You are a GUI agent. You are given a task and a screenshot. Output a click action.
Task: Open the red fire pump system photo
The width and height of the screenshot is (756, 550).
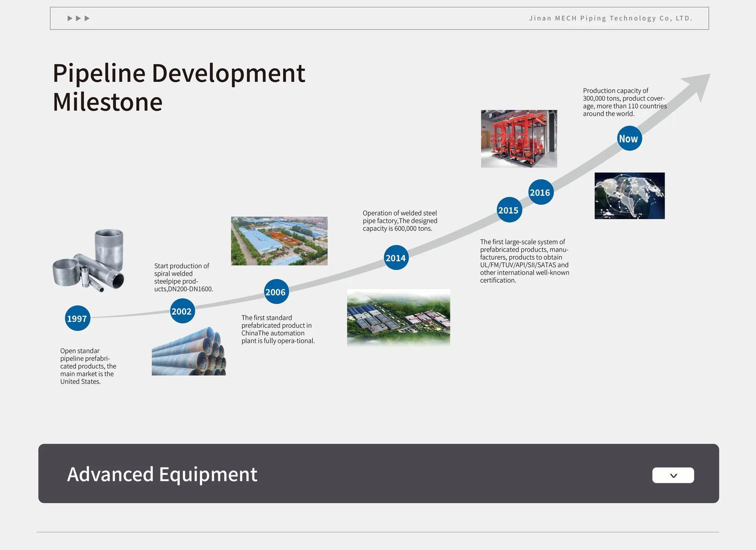tap(519, 138)
